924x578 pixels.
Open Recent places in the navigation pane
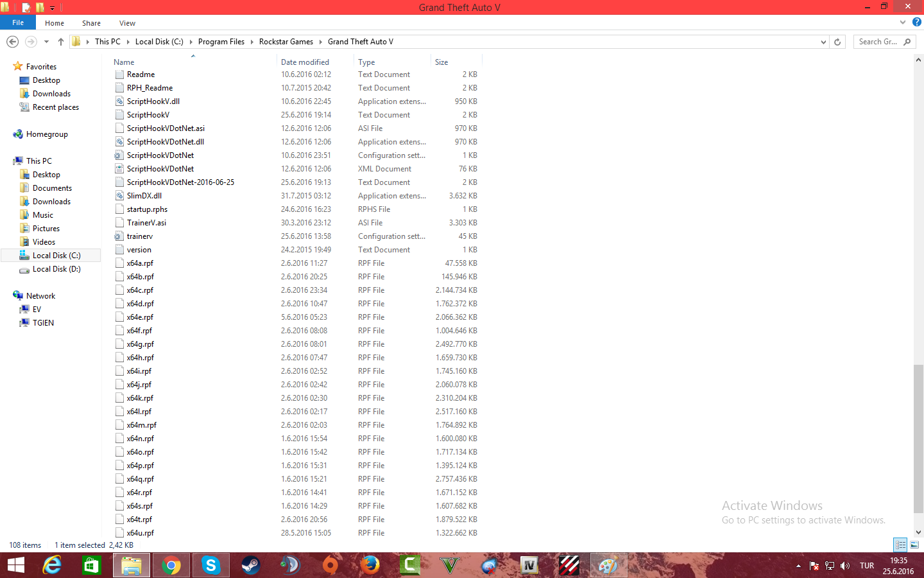click(56, 107)
